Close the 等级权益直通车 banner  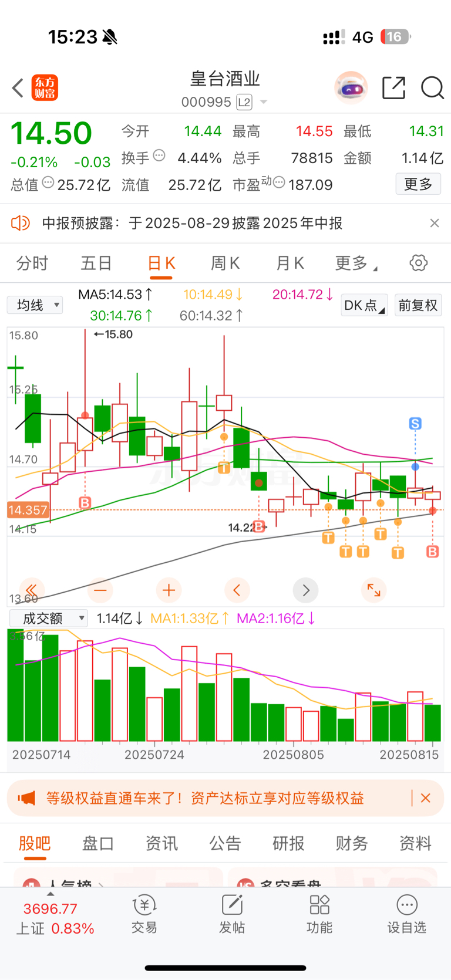(426, 798)
